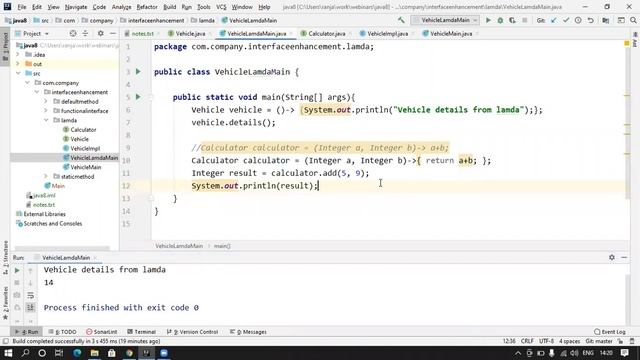Collapse the lamda package

(46, 120)
